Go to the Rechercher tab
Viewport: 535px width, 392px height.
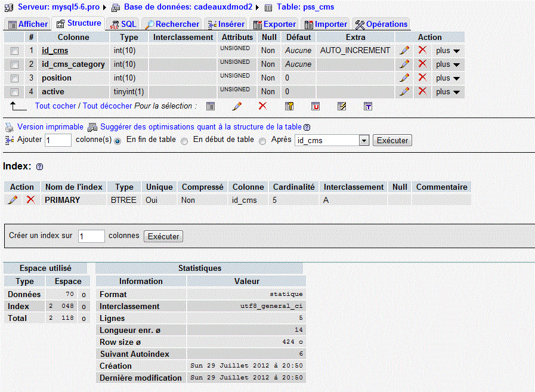tap(172, 24)
